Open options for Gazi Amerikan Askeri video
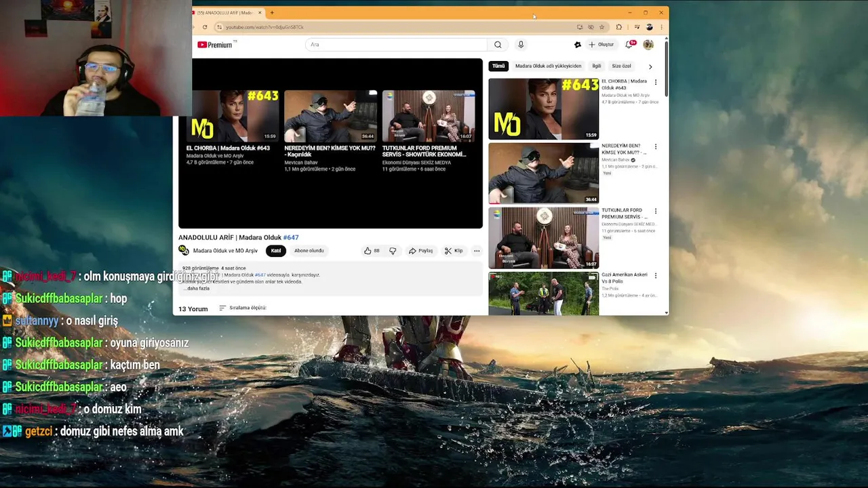 [656, 275]
